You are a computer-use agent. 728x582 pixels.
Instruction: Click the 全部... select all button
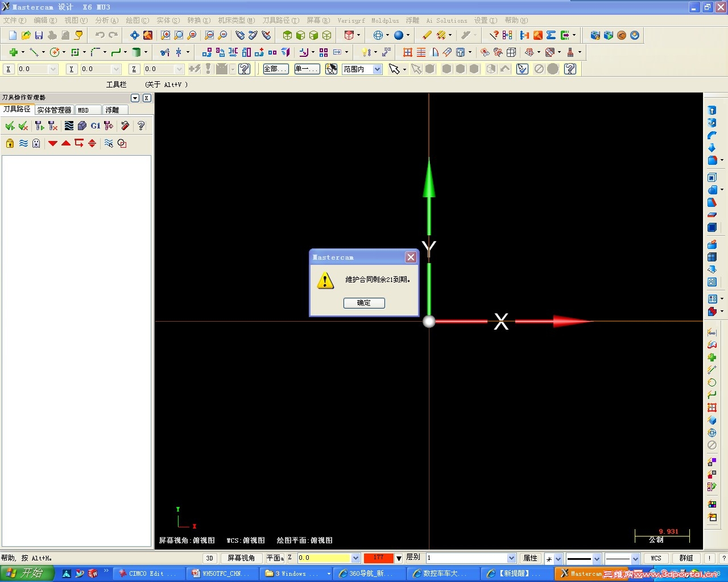pyautogui.click(x=276, y=69)
